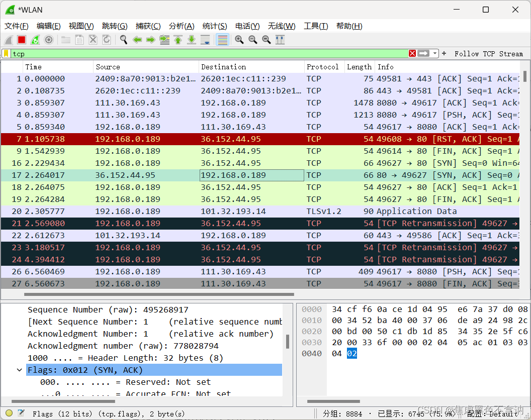Select packet 7 with RST, ACK
531x420 pixels.
tap(260, 139)
